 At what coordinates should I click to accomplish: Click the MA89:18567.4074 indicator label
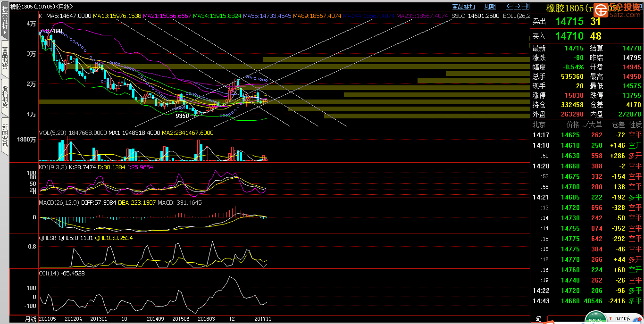click(317, 16)
